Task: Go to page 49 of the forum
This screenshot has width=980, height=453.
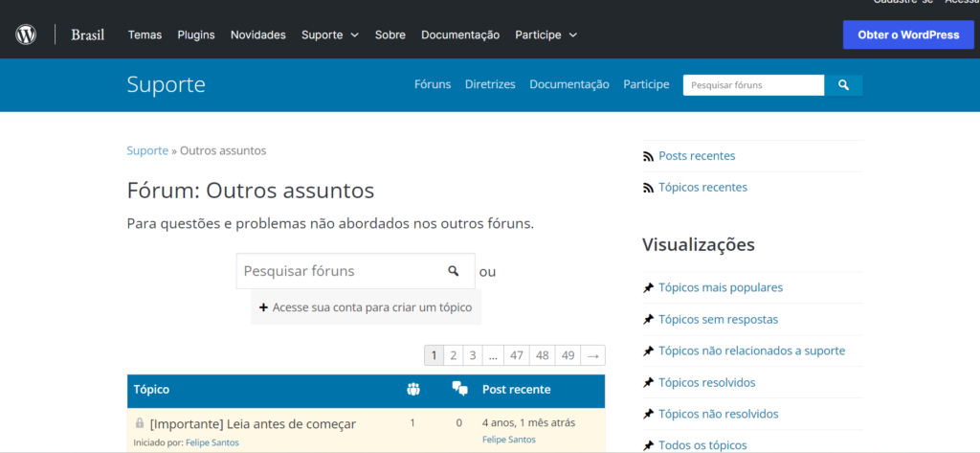Action: coord(568,355)
